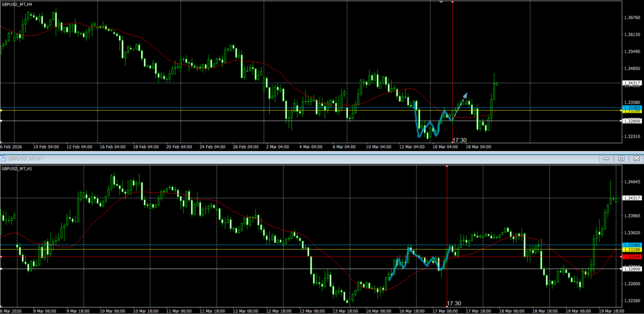Click the white 1.32899 price label in lower chart
The width and height of the screenshot is (644, 314).
631,269
